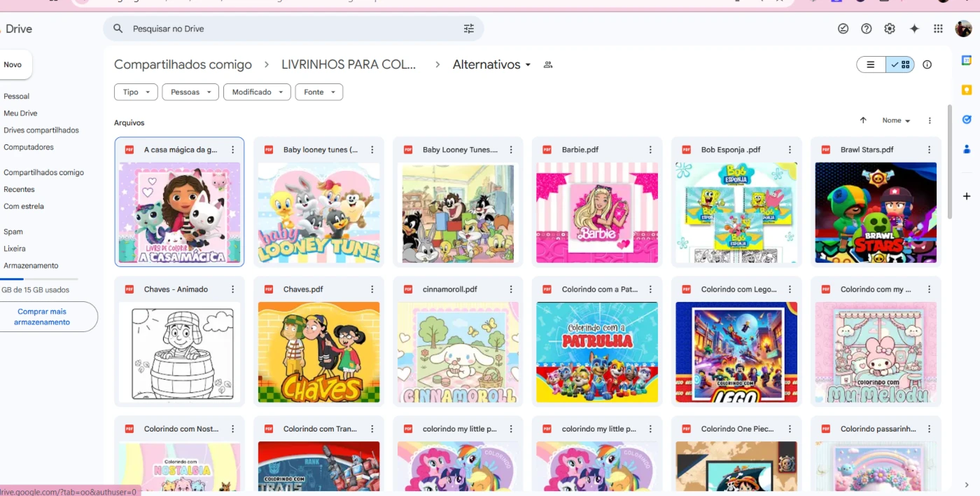Open Computadores in the sidebar
The height and width of the screenshot is (496, 980).
29,147
